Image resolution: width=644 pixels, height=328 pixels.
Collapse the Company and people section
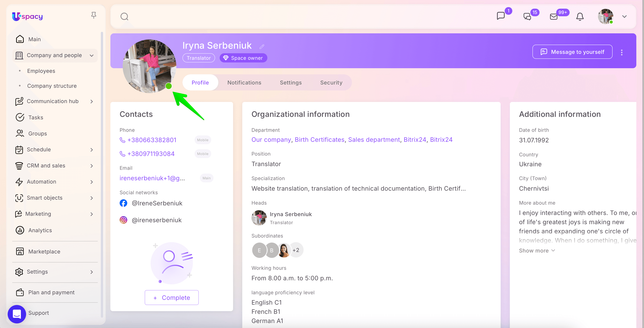point(91,55)
